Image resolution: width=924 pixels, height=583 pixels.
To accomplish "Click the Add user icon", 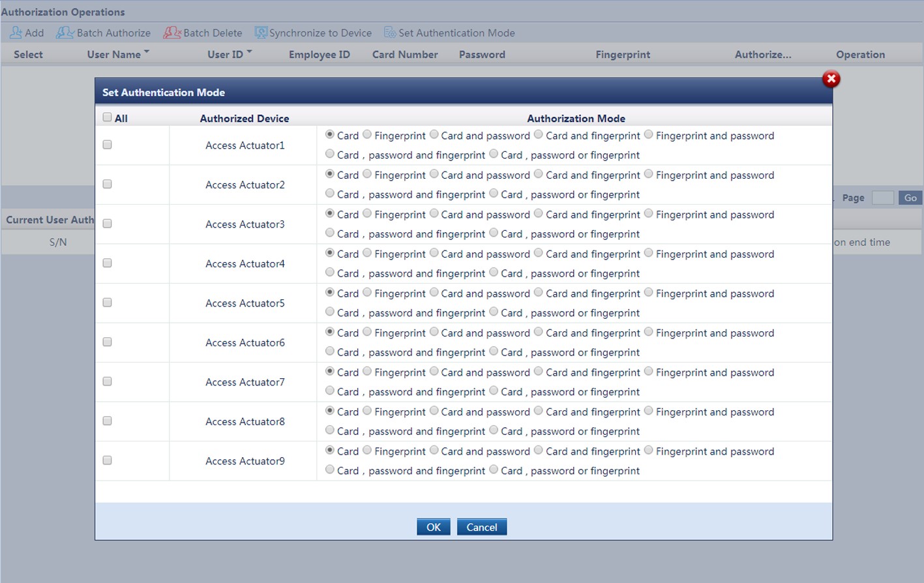I will point(16,33).
